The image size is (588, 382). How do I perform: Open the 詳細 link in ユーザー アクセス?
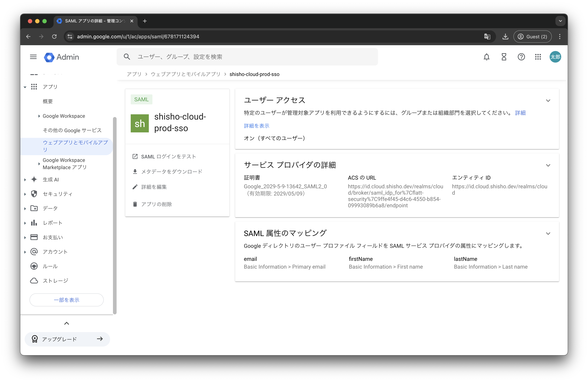(520, 113)
